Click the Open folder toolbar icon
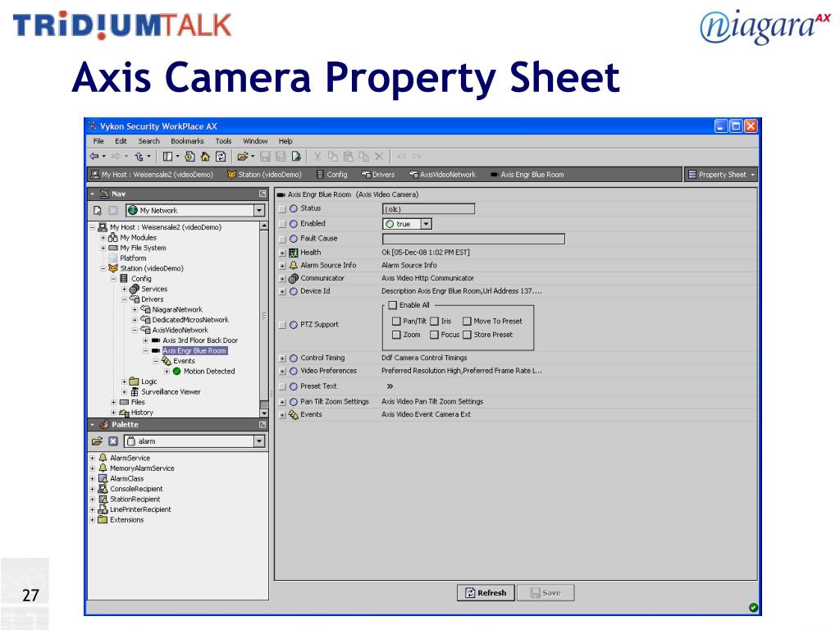 tap(243, 157)
